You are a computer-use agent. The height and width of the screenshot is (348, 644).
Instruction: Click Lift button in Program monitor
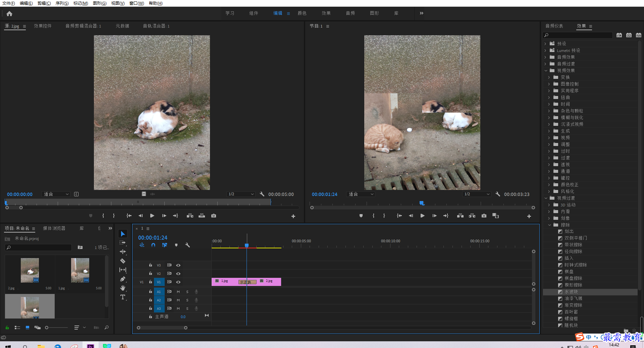point(460,216)
